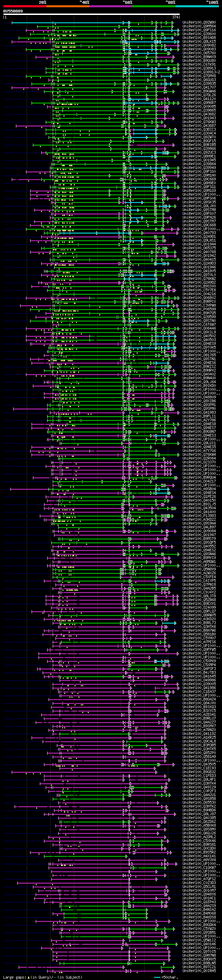Select the UniRef100_Q9XIL9 label

click(199, 332)
